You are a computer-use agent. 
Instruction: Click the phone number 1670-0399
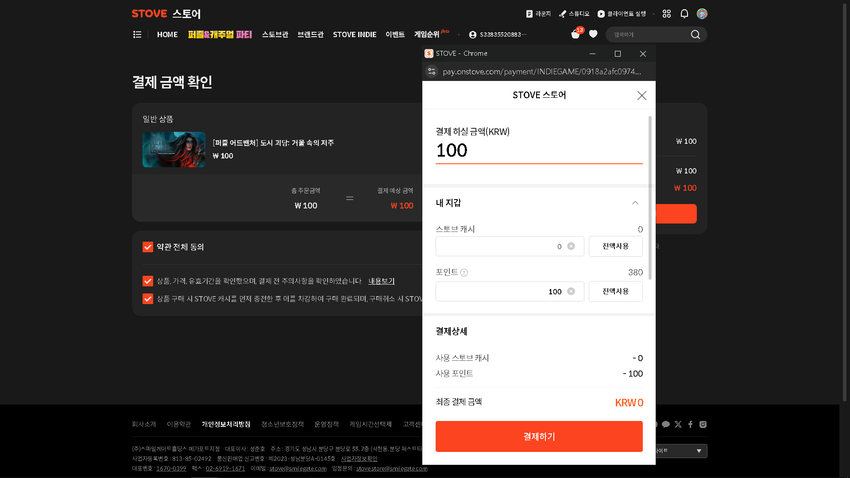(171, 469)
